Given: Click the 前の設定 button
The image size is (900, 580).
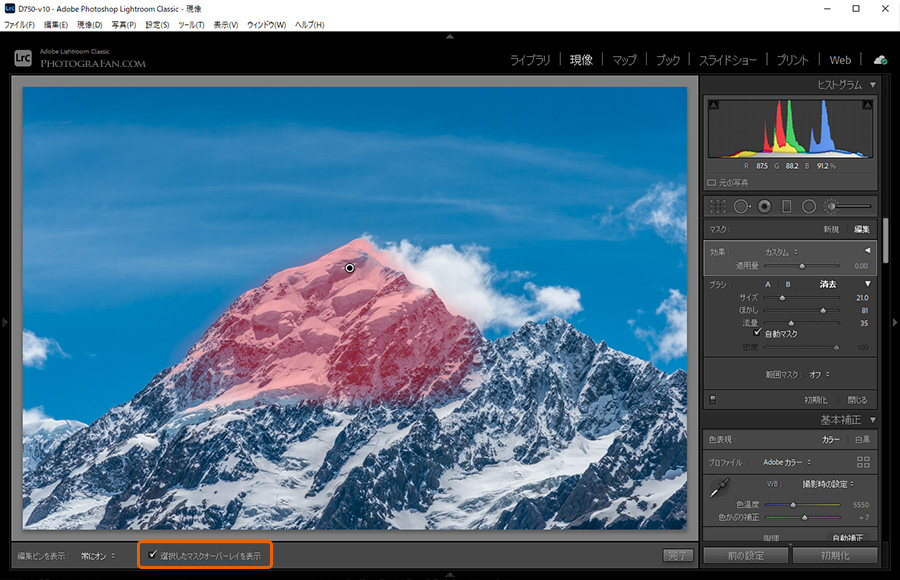Looking at the screenshot, I should pos(746,555).
